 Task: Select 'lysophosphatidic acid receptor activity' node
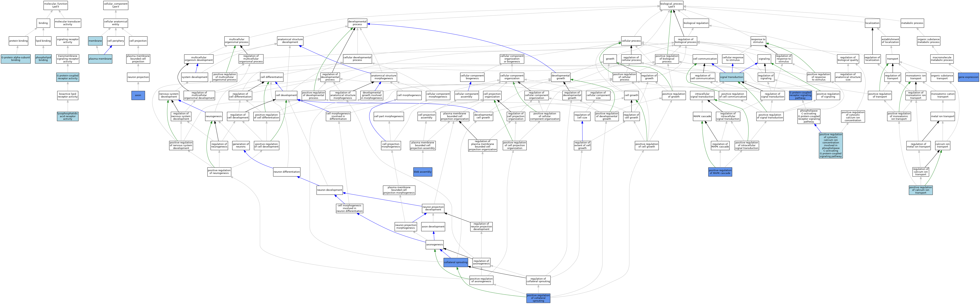click(x=68, y=116)
